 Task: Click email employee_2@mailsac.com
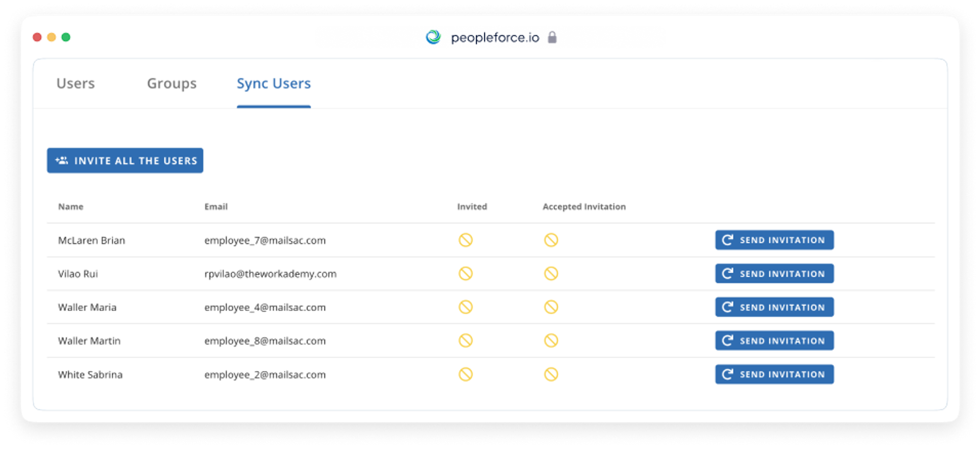(x=265, y=375)
